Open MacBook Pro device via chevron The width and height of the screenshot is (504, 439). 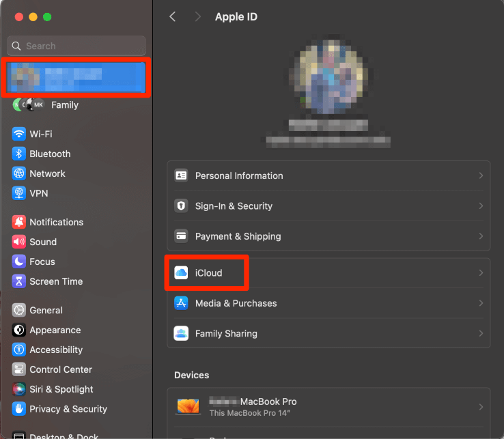pyautogui.click(x=481, y=407)
